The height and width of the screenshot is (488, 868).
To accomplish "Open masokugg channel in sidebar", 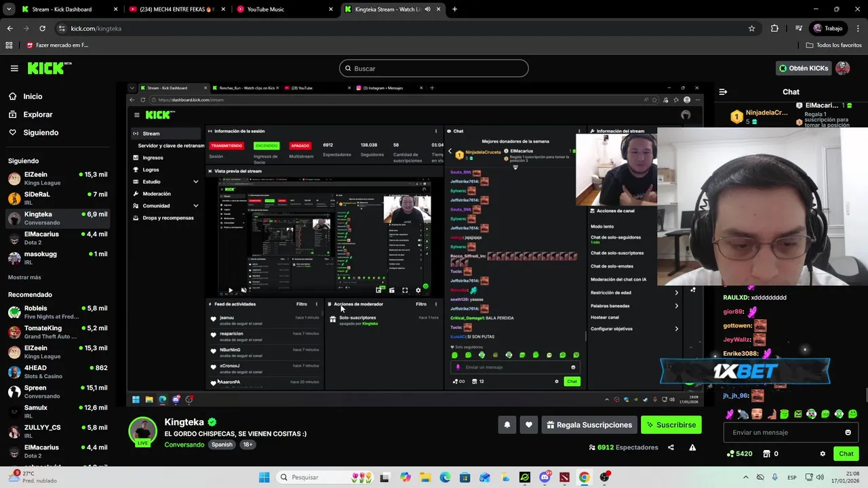I will coord(58,258).
